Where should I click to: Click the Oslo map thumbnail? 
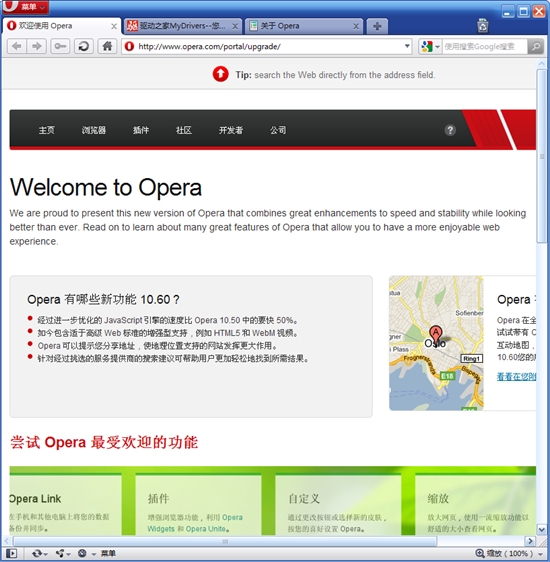436,343
